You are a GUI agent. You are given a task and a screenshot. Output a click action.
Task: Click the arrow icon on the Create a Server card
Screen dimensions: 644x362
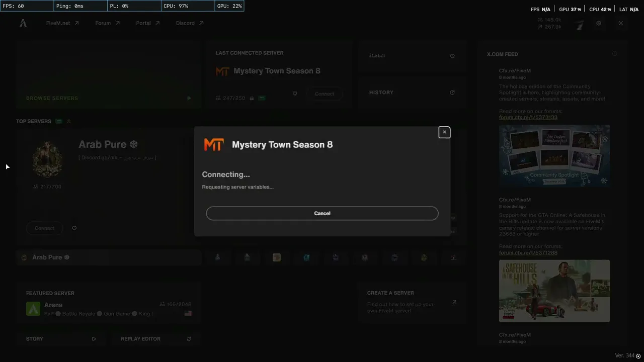pyautogui.click(x=454, y=302)
